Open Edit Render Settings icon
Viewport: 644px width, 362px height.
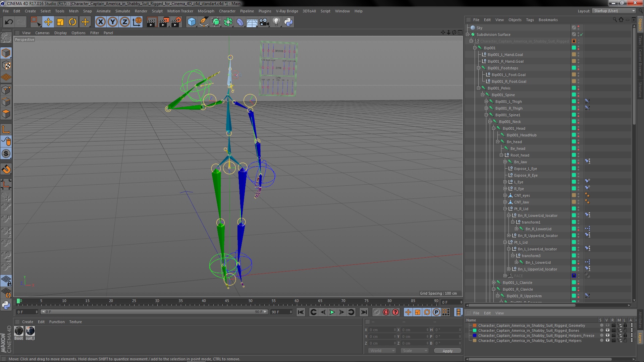click(x=176, y=22)
